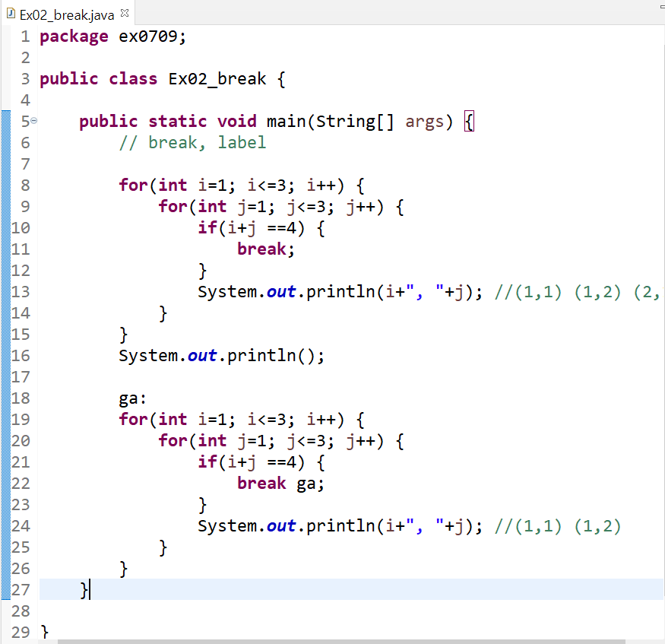Click the 'if(i+j ==4)' on line 10
Image resolution: width=665 pixels, height=644 pixels.
click(251, 228)
